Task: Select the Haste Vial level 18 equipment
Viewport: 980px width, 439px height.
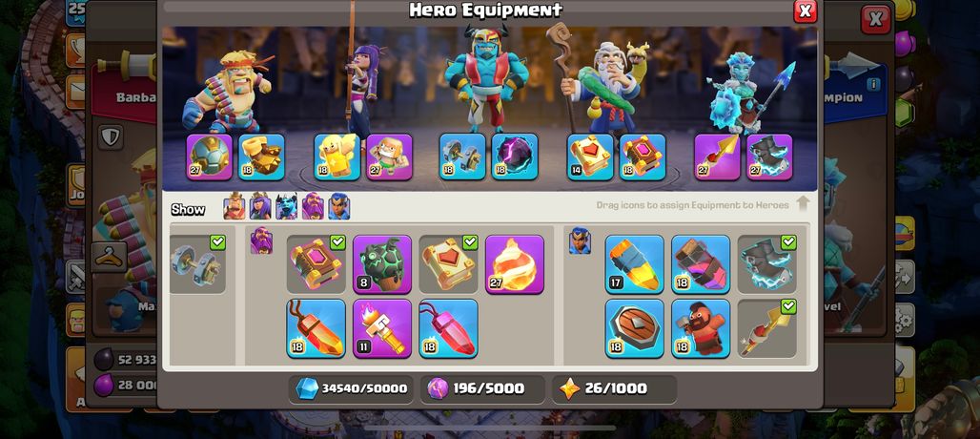Action: 701,264
